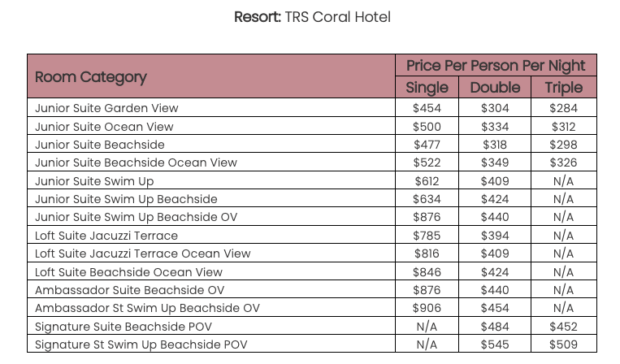
Task: Click the $318 double price for Junior Suite Beachside
Action: click(x=494, y=145)
